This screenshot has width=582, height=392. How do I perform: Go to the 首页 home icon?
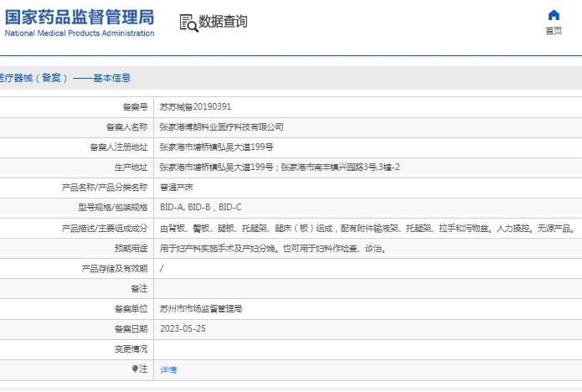(554, 15)
